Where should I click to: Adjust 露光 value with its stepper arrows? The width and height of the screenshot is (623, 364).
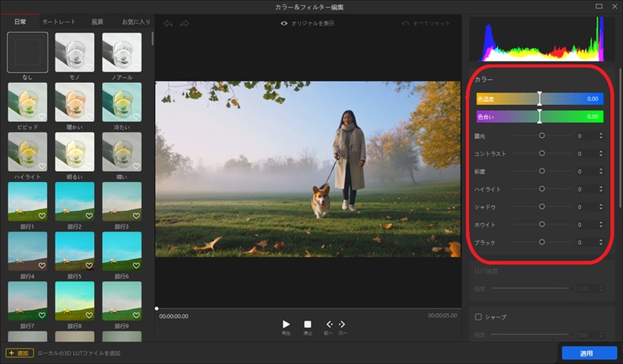[x=600, y=136]
